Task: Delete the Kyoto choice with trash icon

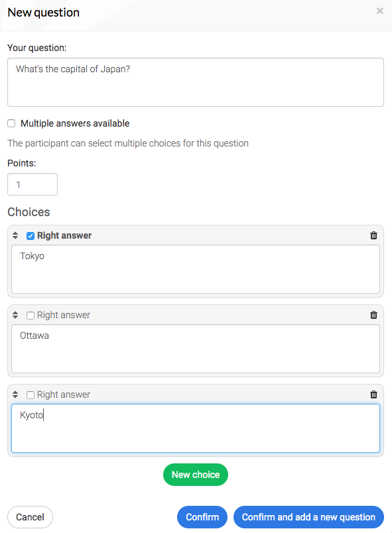Action: click(x=373, y=394)
